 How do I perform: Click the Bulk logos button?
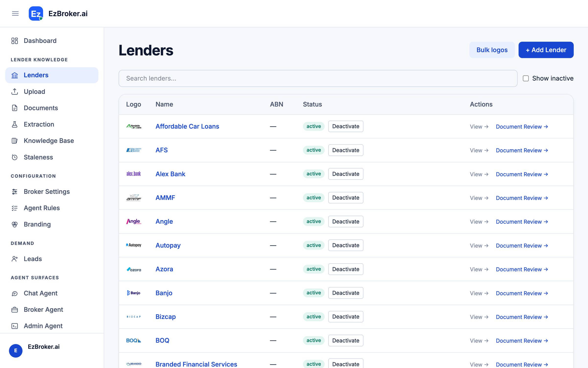coord(492,50)
